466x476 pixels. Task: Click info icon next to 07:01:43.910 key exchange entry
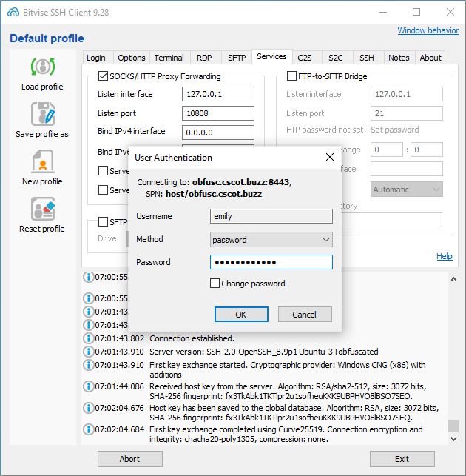click(x=88, y=365)
